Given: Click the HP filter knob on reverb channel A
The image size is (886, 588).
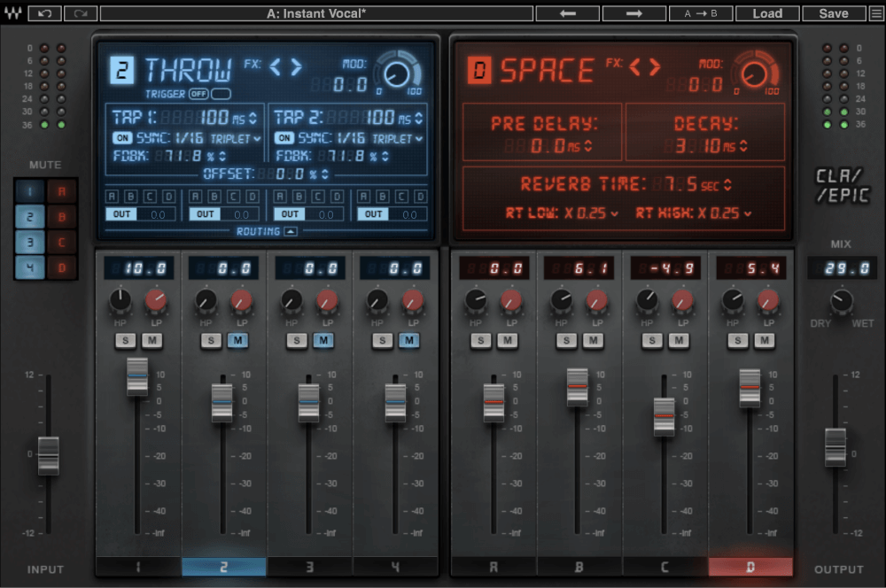Looking at the screenshot, I should click(476, 300).
